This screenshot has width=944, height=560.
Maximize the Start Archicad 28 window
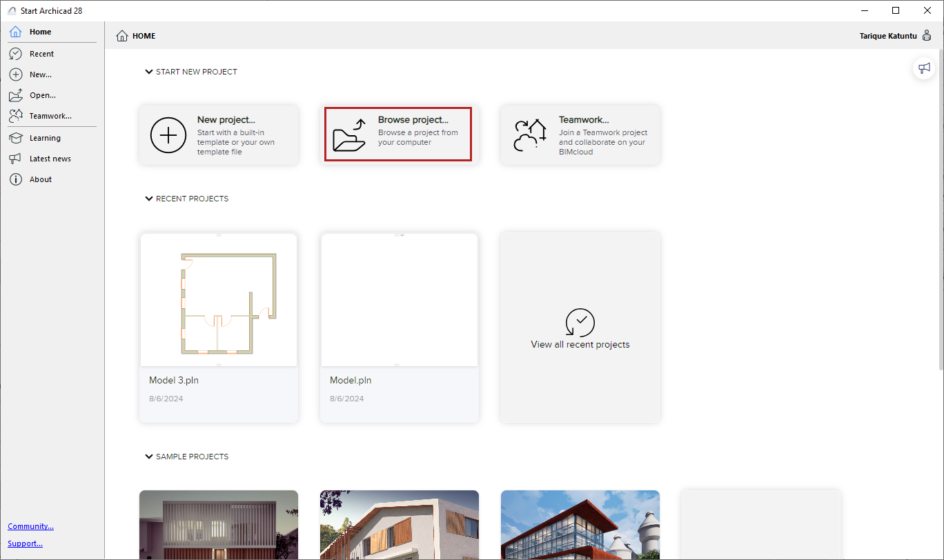coord(896,10)
